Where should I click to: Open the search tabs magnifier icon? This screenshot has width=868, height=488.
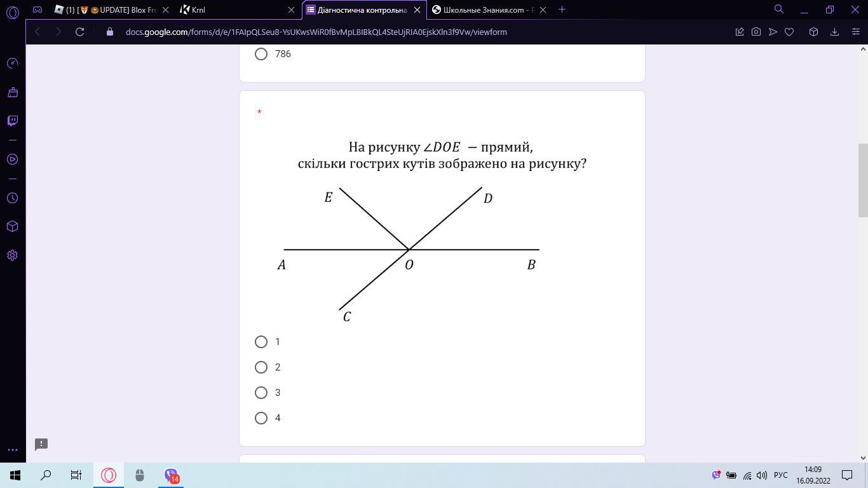pos(778,9)
